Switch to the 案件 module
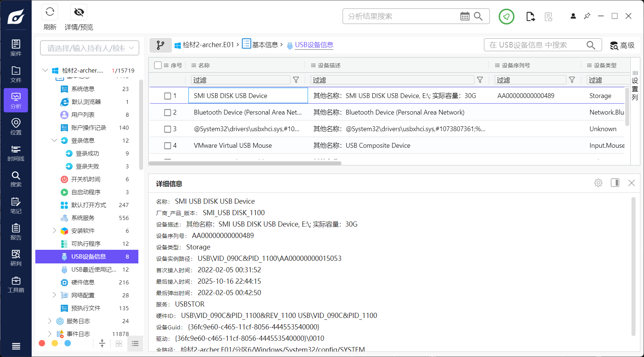The width and height of the screenshot is (644, 357). pos(16,47)
